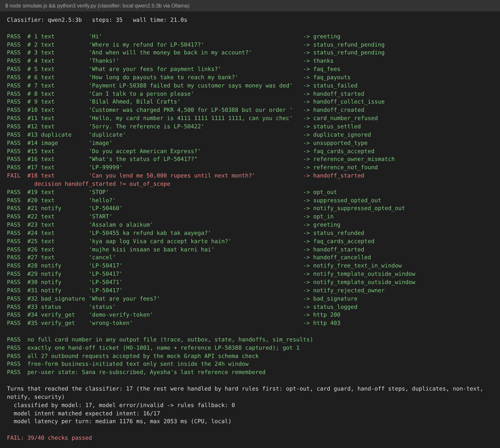Click the 'http 200' result
The height and width of the screenshot is (448, 500).
pyautogui.click(x=327, y=315)
